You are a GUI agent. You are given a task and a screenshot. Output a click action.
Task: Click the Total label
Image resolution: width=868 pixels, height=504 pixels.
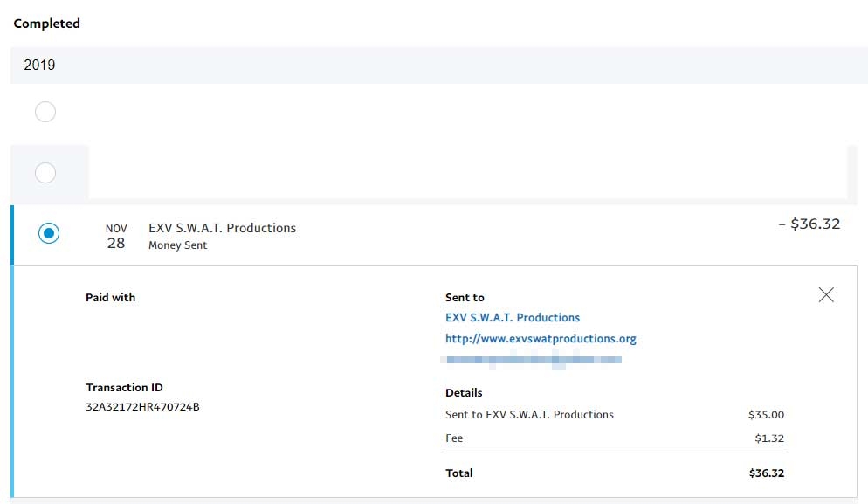click(459, 473)
